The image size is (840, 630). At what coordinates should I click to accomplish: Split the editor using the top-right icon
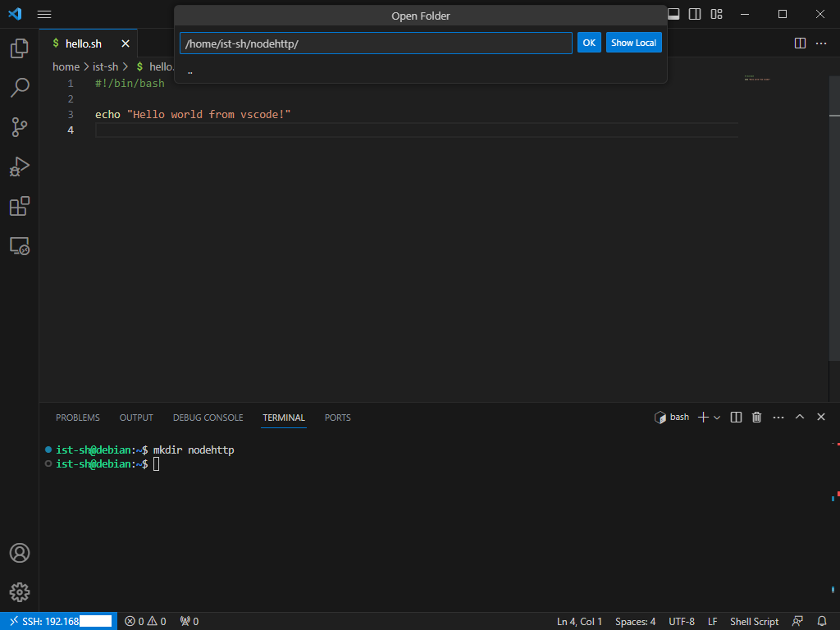click(799, 43)
